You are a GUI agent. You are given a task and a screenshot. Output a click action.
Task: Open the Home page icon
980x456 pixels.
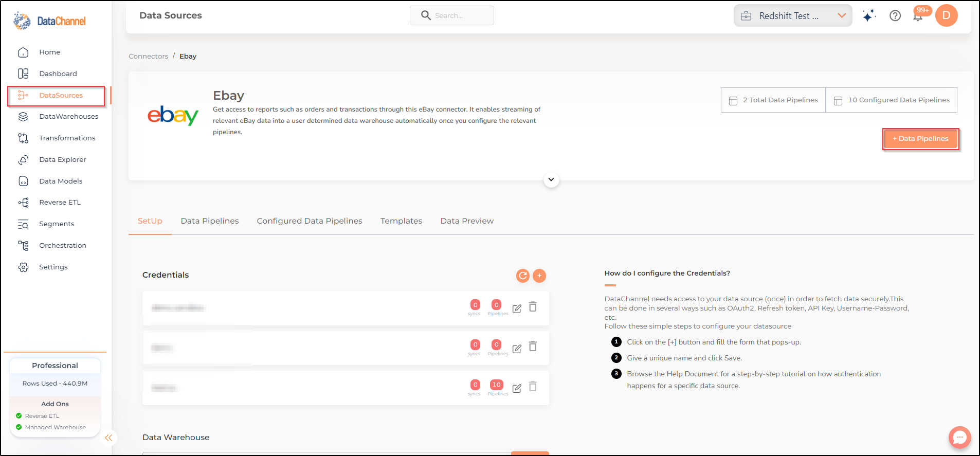pyautogui.click(x=23, y=52)
